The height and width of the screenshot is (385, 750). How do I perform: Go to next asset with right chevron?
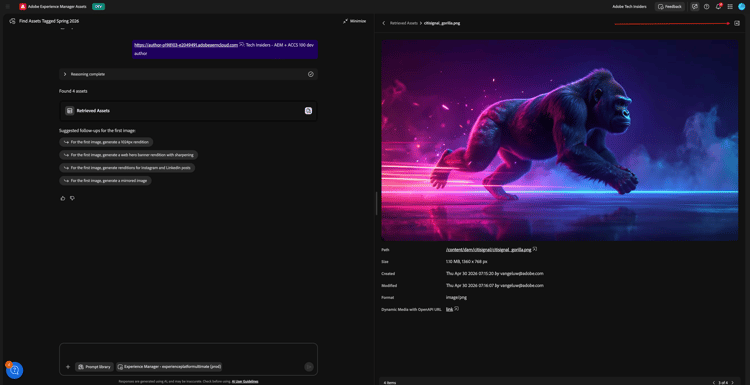point(732,383)
